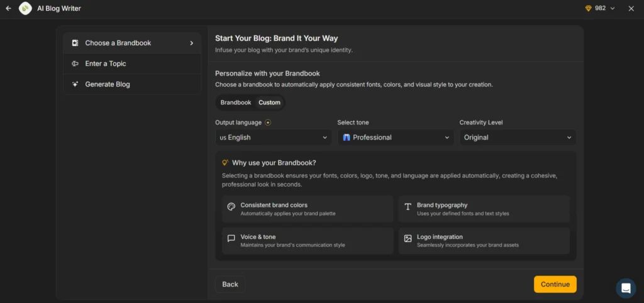This screenshot has width=644, height=303.
Task: Click the info icon beside Output language
Action: point(268,123)
